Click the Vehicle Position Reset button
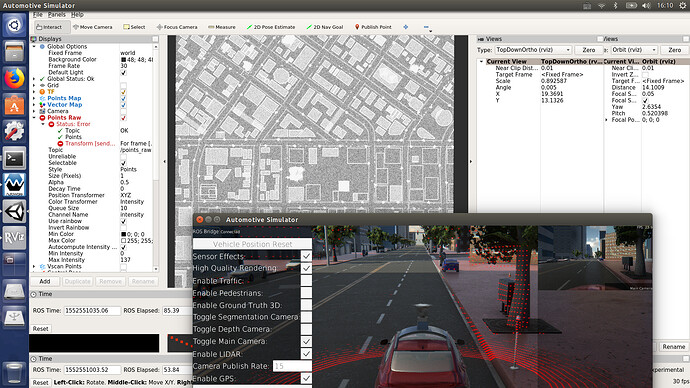This screenshot has width=690, height=388. tap(253, 244)
